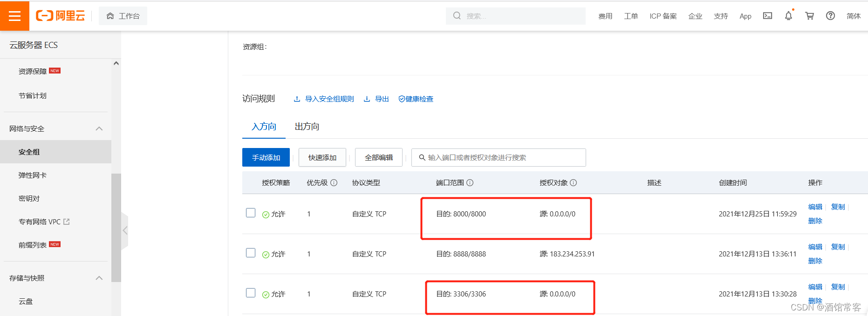Click search icon in rule filter box
The height and width of the screenshot is (316, 868).
(x=422, y=157)
